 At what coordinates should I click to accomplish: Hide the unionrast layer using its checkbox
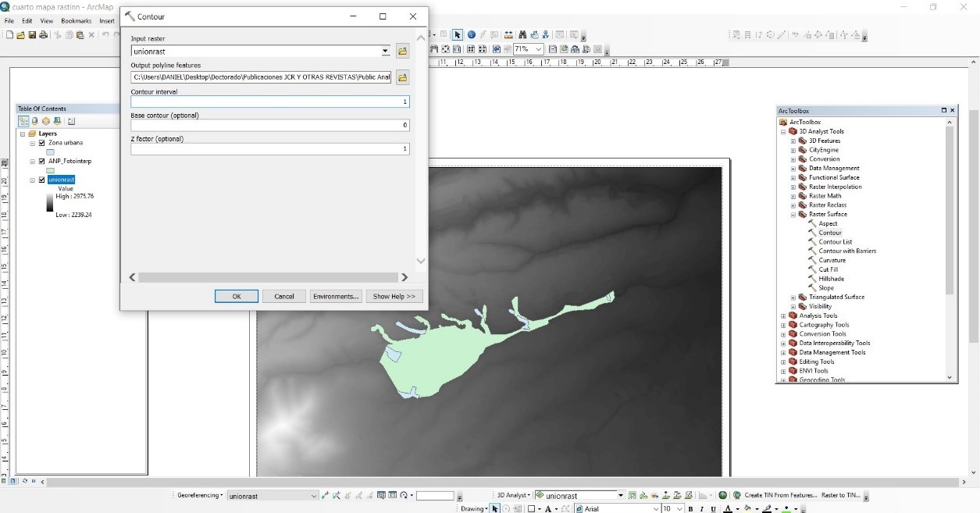tap(42, 180)
